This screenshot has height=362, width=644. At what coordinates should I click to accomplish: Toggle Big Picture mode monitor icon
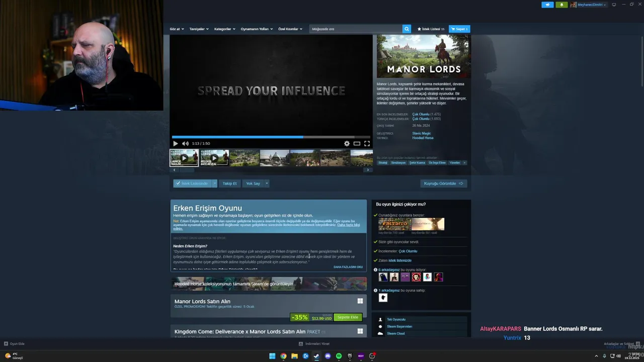pos(614,5)
